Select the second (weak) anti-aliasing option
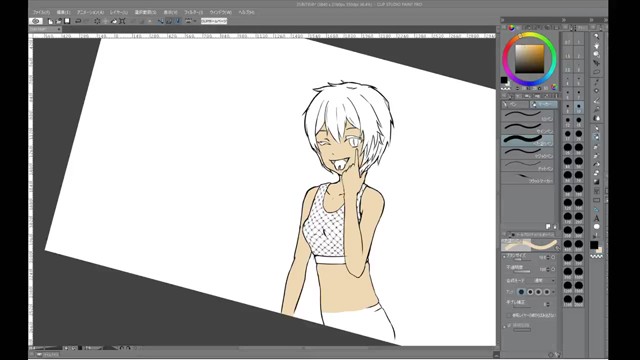 pyautogui.click(x=530, y=292)
